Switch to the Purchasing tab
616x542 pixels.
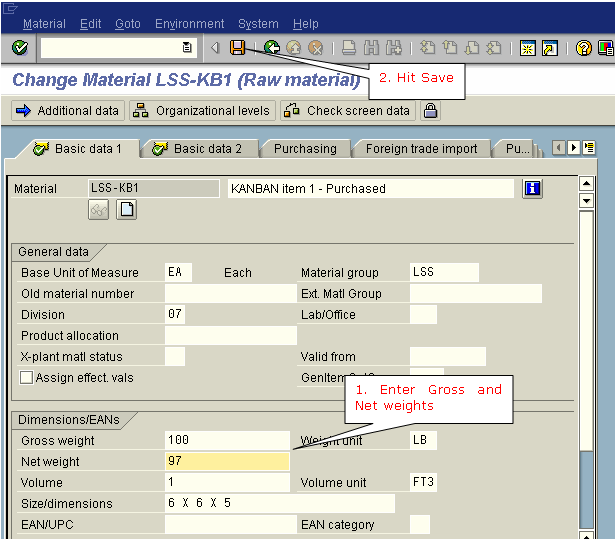click(x=305, y=149)
